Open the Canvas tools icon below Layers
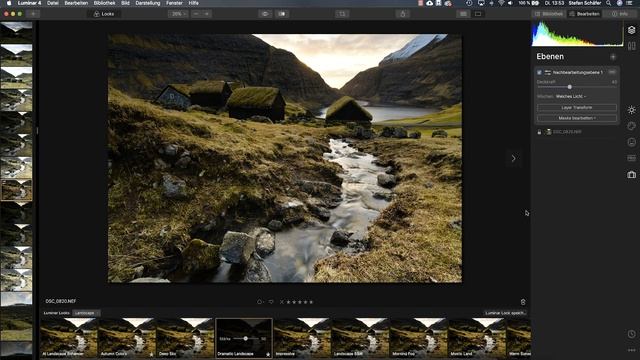 coord(631,46)
